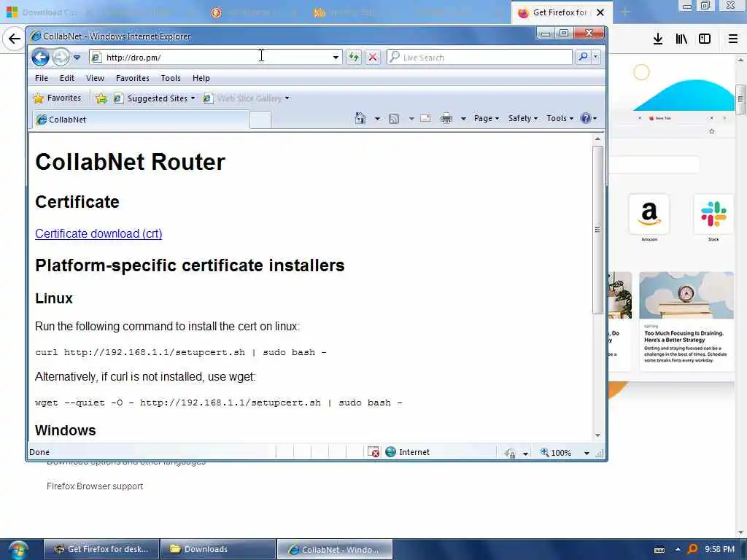Expand the address bar history dropdown
Image resolution: width=747 pixels, height=560 pixels.
(336, 58)
